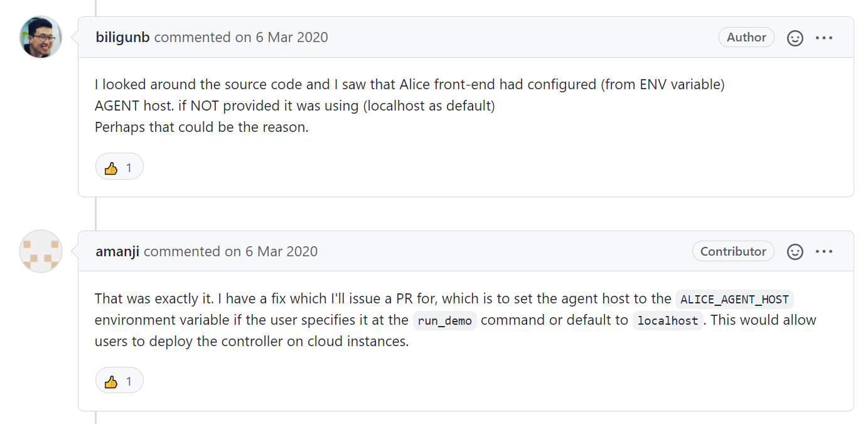Expand the options menu for biligunb's comment
Image resolution: width=868 pixels, height=424 pixels.
(824, 37)
